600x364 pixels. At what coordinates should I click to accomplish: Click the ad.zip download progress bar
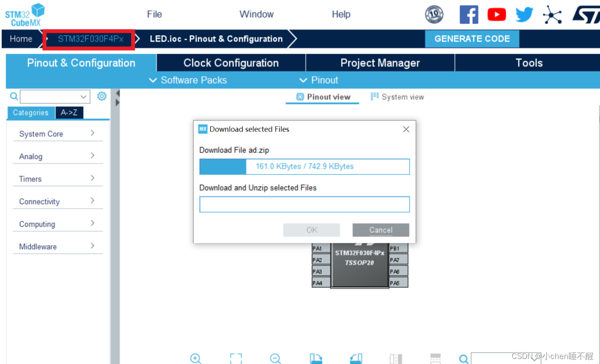pos(304,166)
